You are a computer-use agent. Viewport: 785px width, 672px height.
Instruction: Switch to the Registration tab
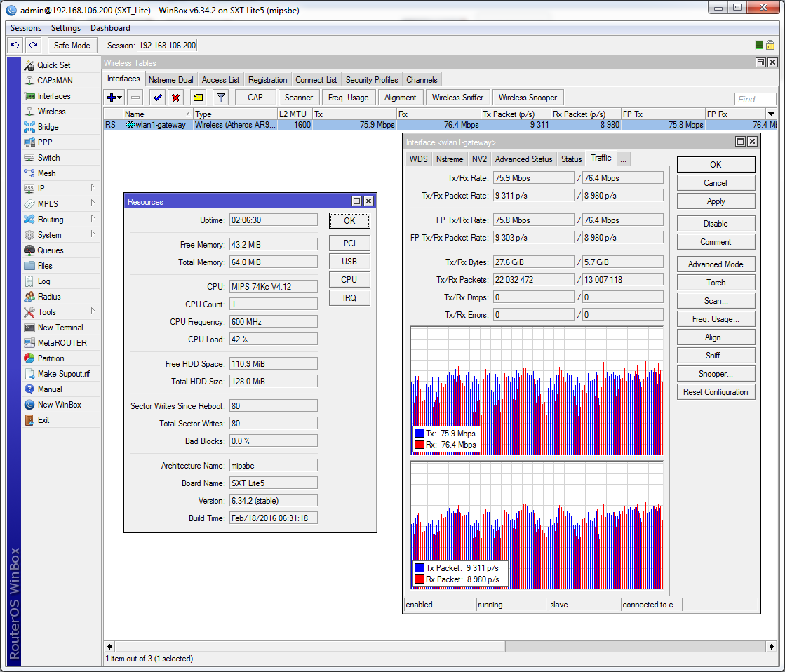(x=267, y=80)
